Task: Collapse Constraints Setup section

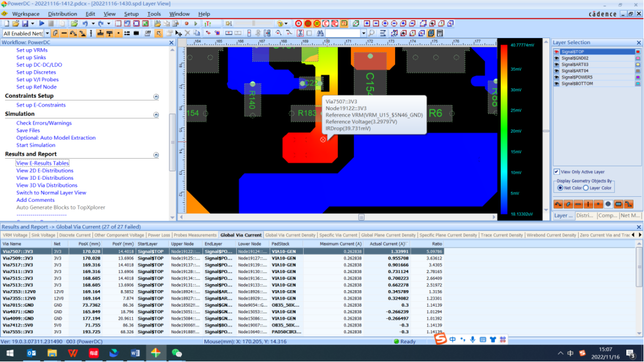Action: click(x=156, y=97)
